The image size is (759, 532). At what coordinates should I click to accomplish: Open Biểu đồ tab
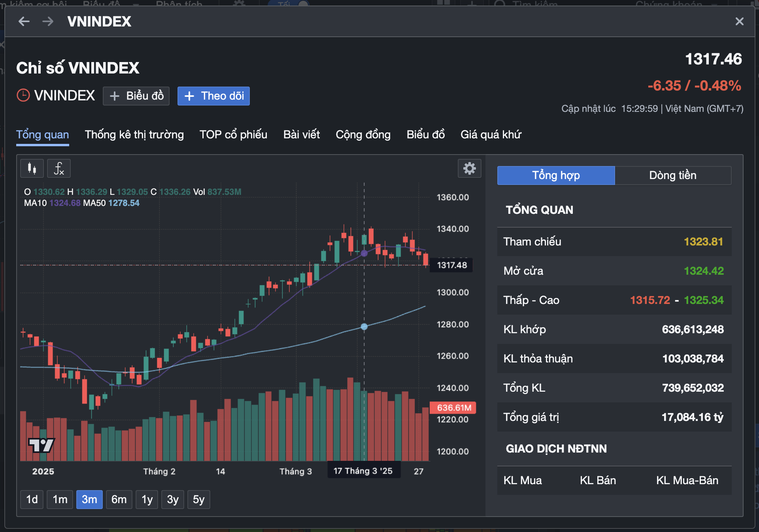point(425,135)
